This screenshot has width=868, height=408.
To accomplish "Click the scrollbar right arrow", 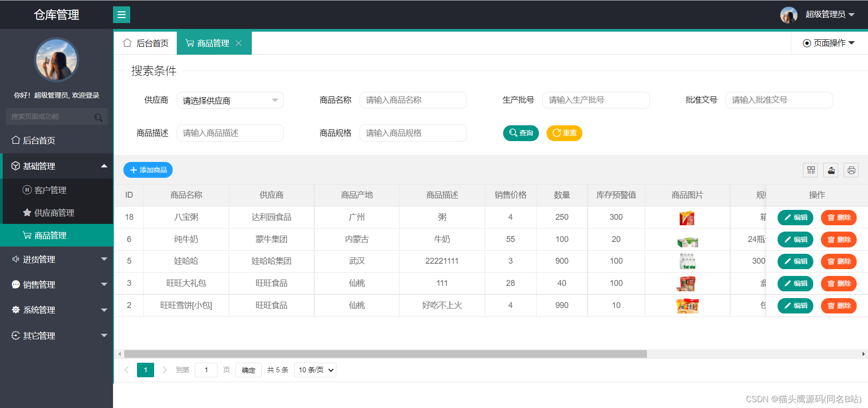I will (863, 354).
